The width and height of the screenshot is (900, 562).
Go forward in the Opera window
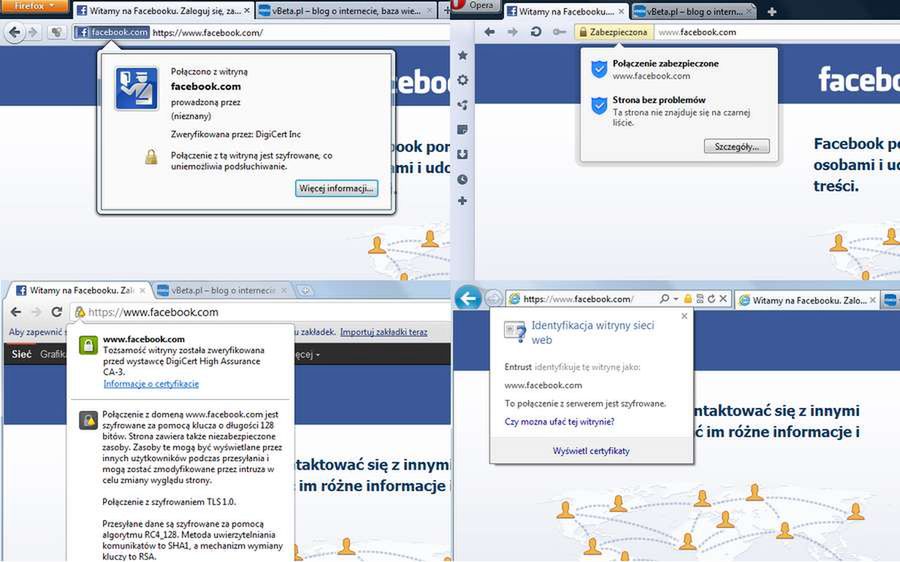pos(512,32)
